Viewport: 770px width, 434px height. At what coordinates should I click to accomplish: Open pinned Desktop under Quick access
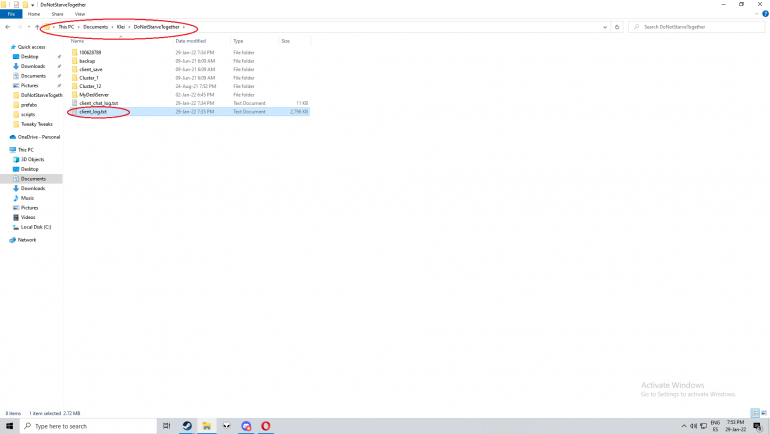point(29,57)
